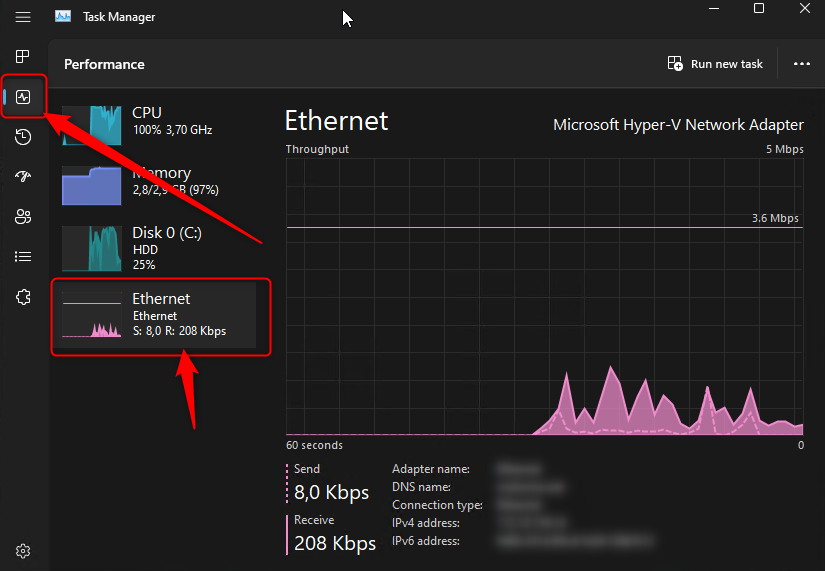Open the Services puzzle icon
The height and width of the screenshot is (571, 825).
pyautogui.click(x=23, y=297)
